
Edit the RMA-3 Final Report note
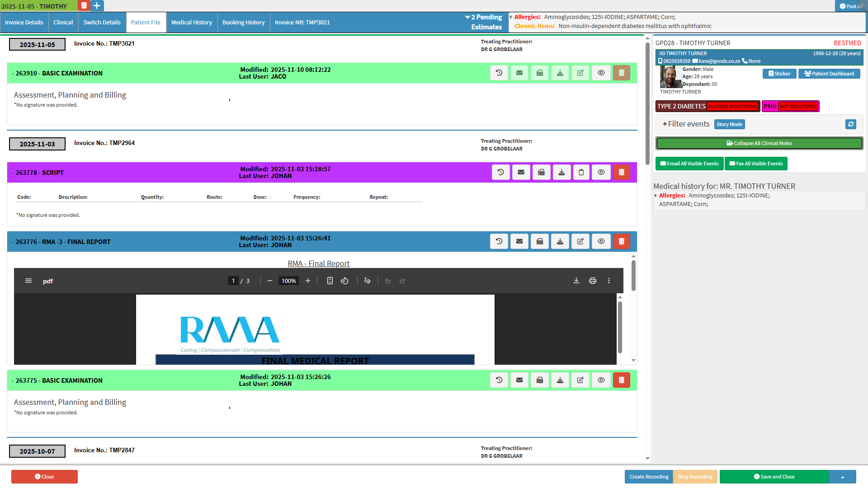pyautogui.click(x=580, y=241)
